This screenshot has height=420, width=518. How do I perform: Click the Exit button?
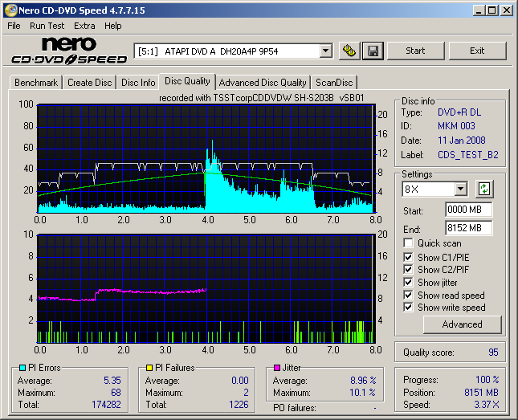point(477,51)
